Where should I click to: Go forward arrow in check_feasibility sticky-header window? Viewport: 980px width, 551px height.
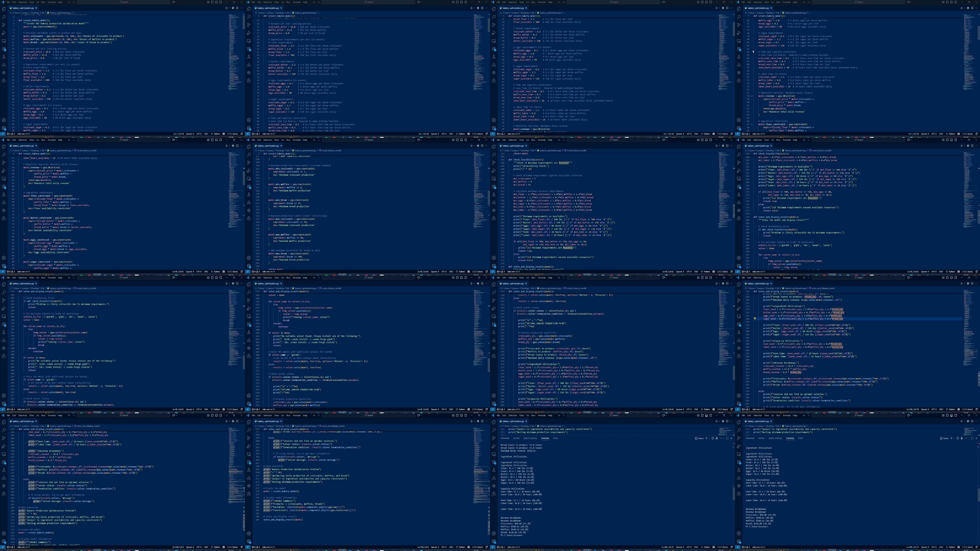[809, 140]
